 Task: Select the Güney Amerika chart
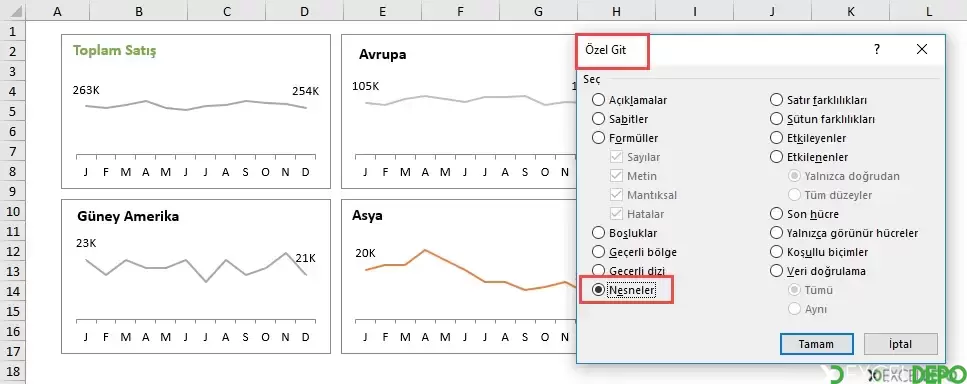pos(196,276)
